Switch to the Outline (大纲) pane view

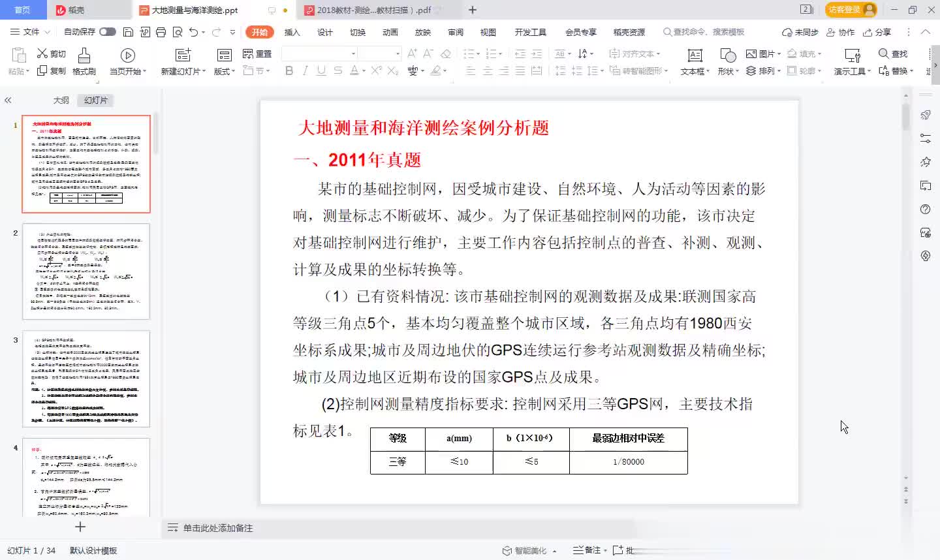click(x=61, y=101)
